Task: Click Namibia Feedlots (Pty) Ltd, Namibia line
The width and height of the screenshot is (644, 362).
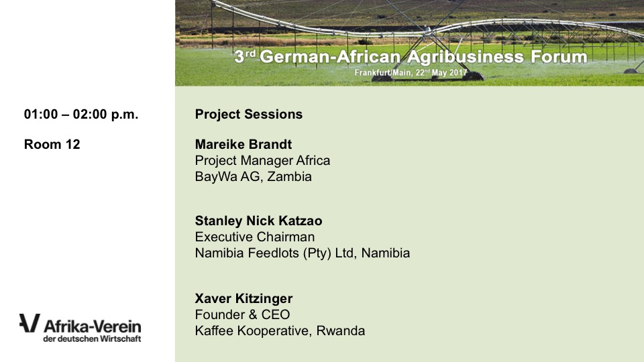Action: pyautogui.click(x=302, y=253)
